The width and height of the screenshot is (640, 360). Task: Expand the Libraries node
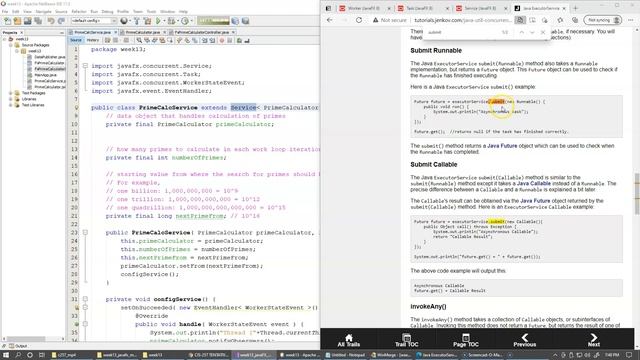(x=11, y=99)
